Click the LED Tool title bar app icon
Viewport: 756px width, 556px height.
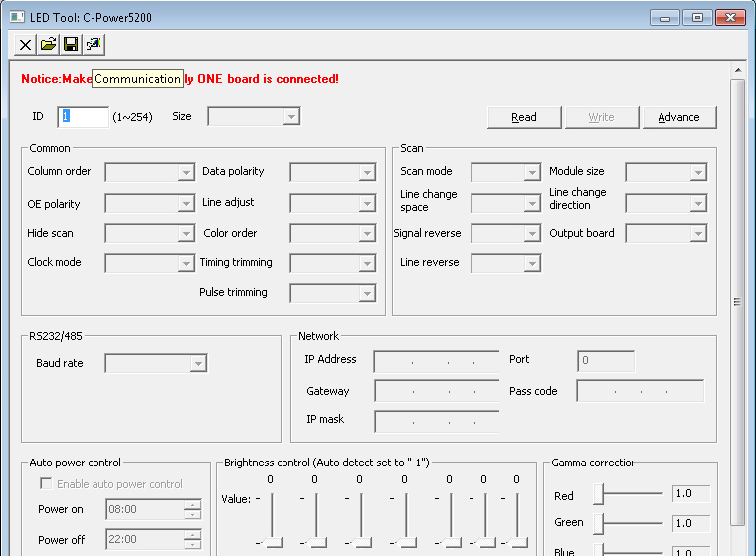[x=17, y=17]
